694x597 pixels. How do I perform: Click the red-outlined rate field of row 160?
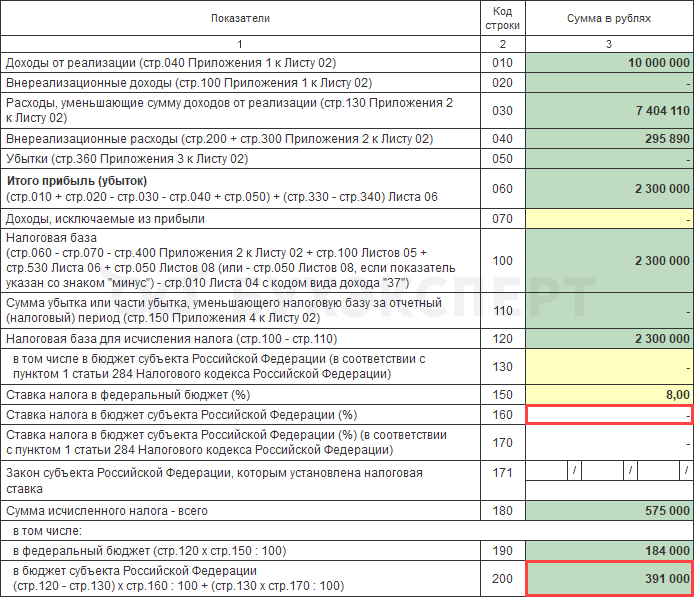tap(609, 415)
